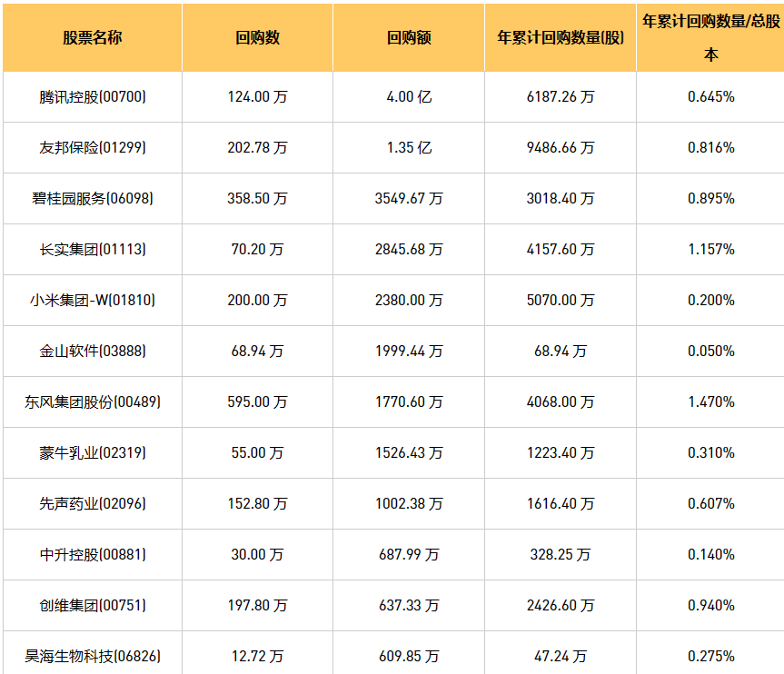
Task: Click the 0.310% ratio cell
Action: click(710, 453)
